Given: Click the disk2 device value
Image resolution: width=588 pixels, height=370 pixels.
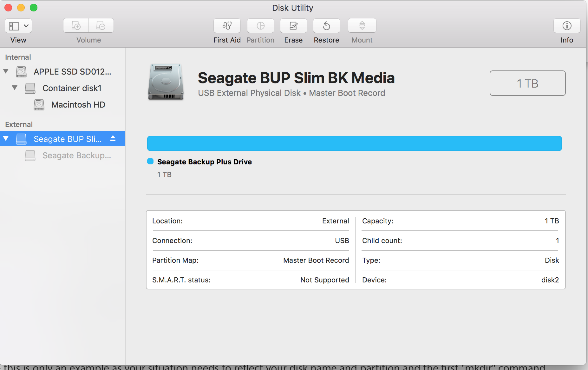Looking at the screenshot, I should (x=550, y=280).
